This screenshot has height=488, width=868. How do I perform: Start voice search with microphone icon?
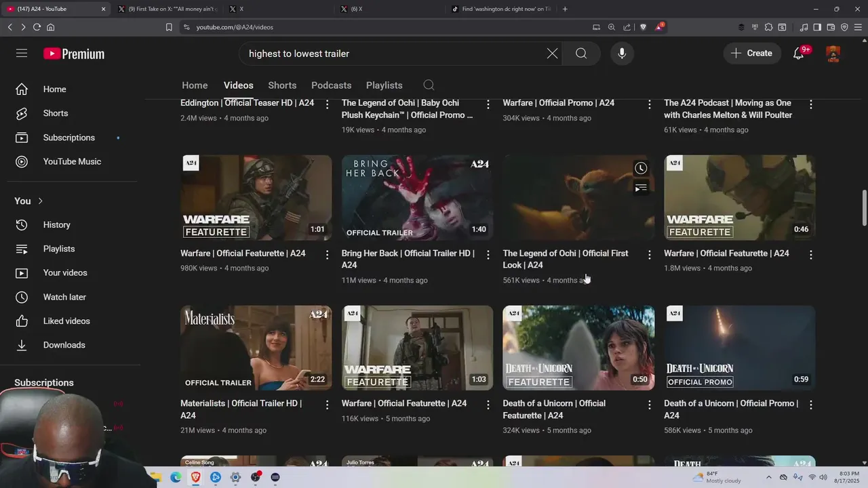pyautogui.click(x=622, y=54)
